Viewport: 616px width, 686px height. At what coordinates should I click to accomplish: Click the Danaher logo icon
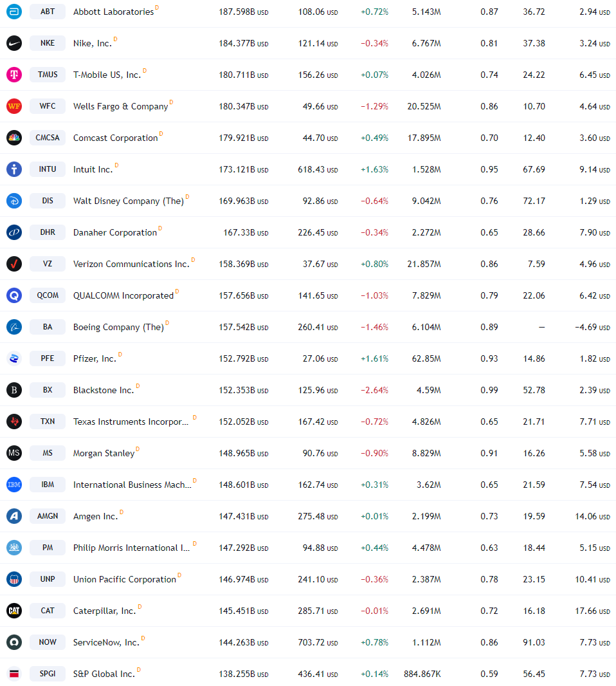tap(14, 232)
